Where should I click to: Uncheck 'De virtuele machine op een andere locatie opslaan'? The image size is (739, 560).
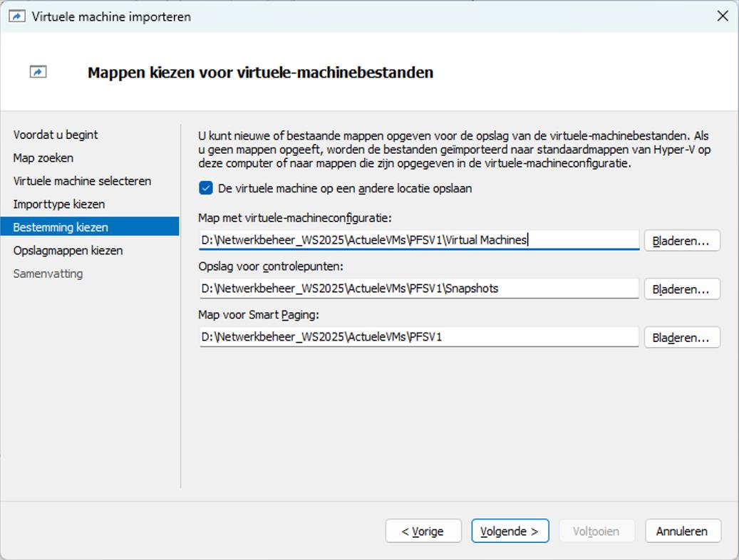point(206,188)
